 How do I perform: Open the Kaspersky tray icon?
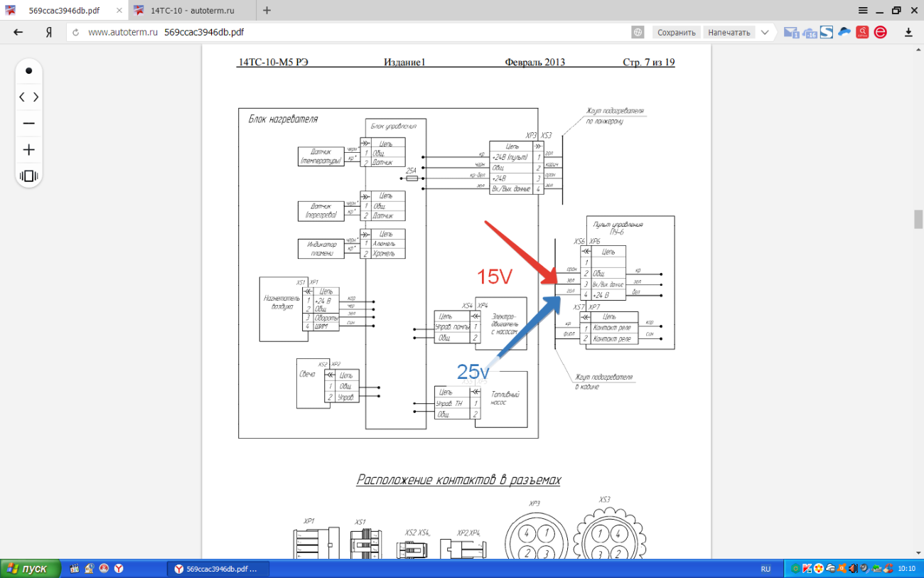point(807,569)
